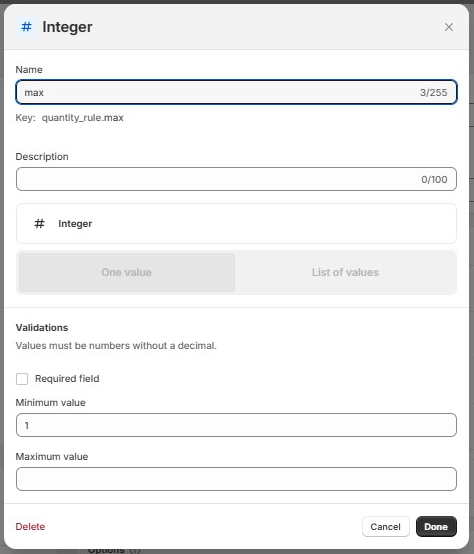Click the red Delete link
This screenshot has height=554, width=474.
point(30,526)
